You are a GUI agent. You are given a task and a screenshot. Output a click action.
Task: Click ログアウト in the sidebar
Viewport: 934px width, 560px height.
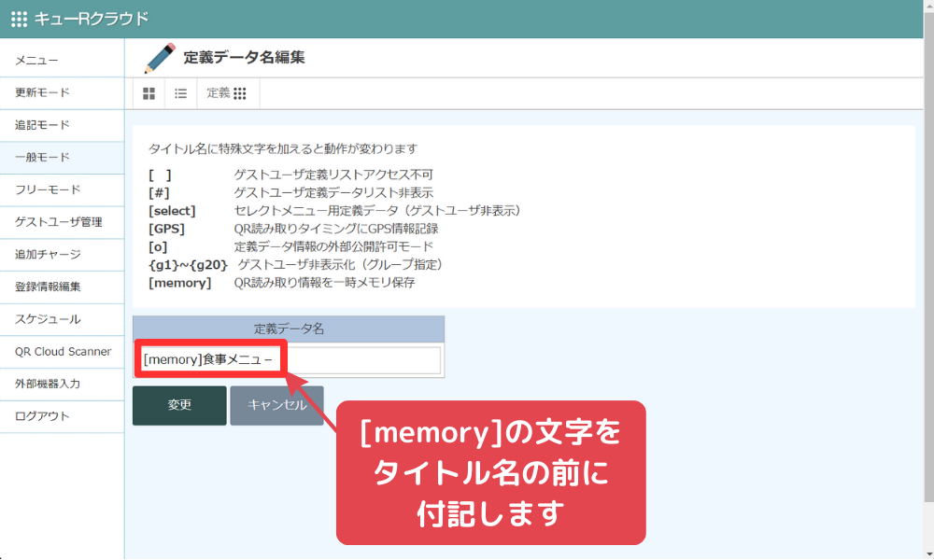(x=62, y=416)
